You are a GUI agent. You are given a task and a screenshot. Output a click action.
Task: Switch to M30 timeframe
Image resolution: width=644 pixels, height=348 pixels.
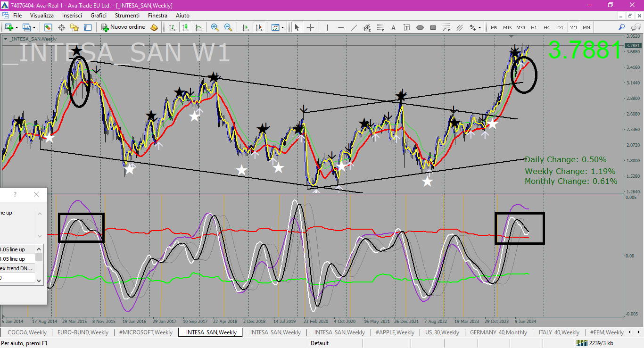click(520, 27)
